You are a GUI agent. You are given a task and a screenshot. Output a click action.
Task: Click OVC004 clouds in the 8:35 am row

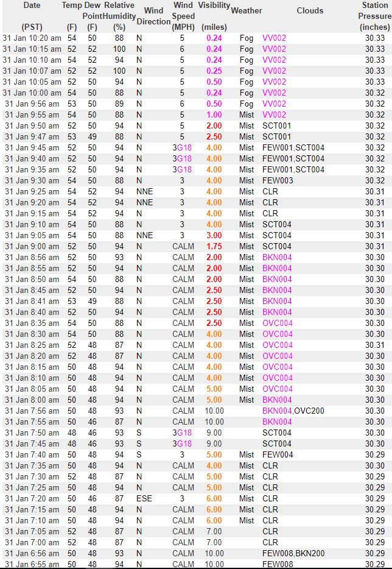tap(278, 323)
